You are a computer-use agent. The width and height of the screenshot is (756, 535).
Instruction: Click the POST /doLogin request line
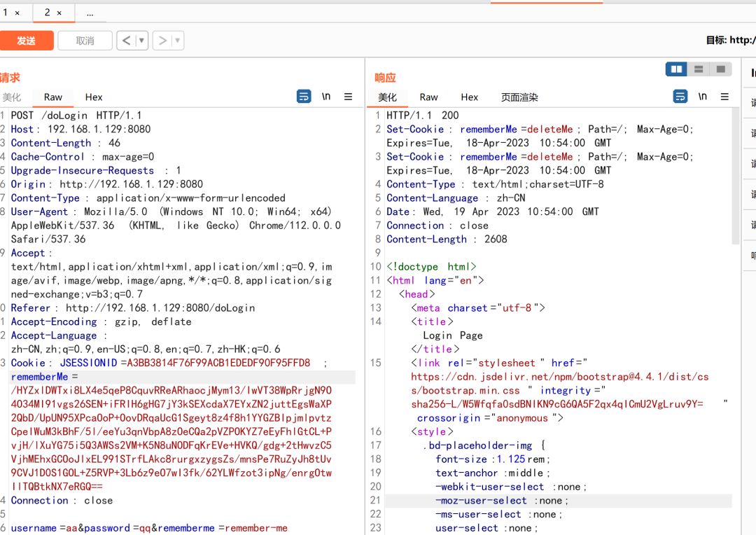[x=76, y=116]
